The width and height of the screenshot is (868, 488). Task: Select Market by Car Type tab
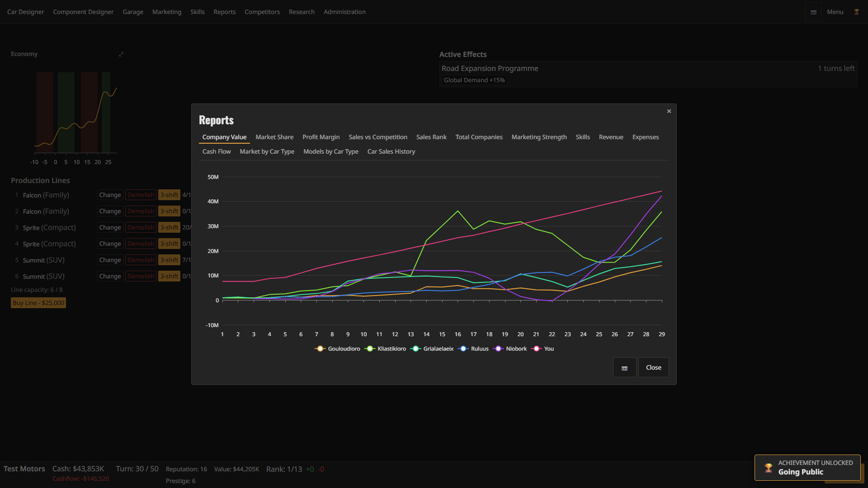click(267, 151)
